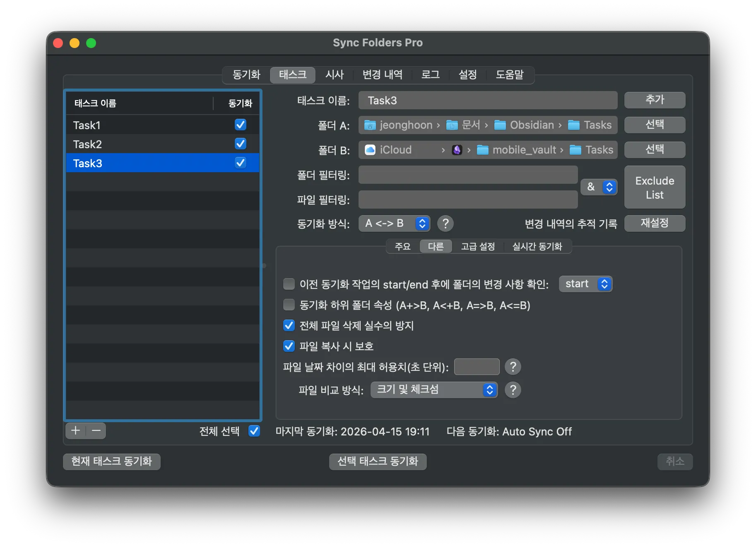
Task: Click the 폴더 필터링 input field
Action: pos(468,175)
